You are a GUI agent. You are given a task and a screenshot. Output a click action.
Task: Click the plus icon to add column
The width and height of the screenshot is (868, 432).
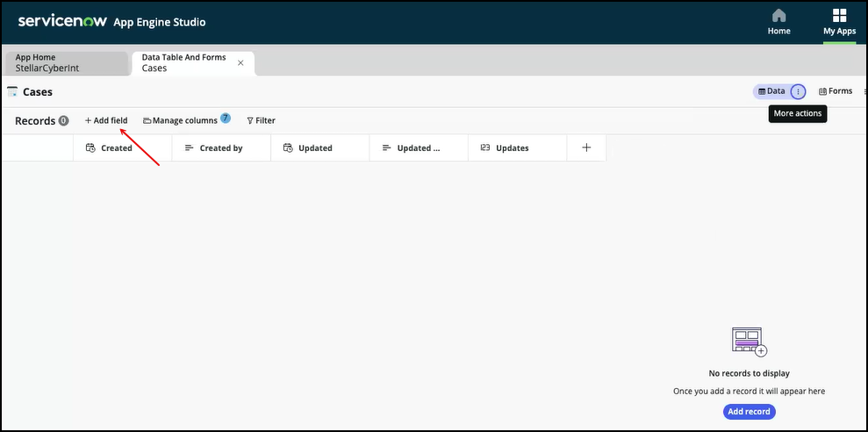pos(586,148)
